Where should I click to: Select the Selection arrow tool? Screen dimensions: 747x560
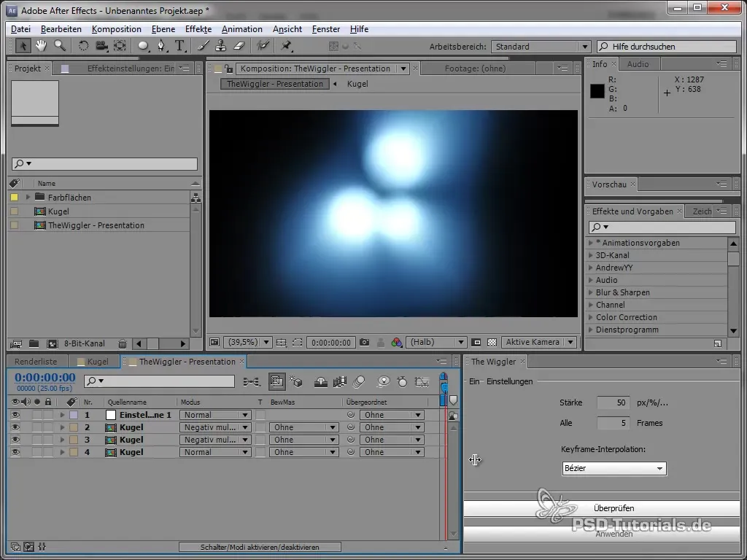click(x=23, y=46)
